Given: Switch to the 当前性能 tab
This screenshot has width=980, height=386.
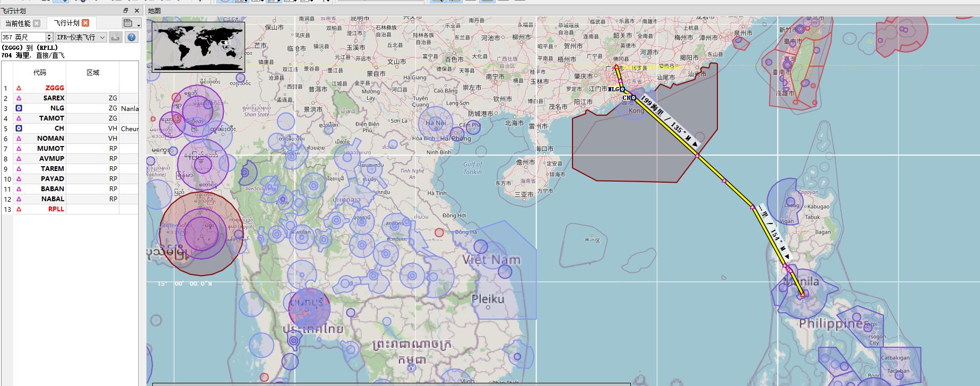Looking at the screenshot, I should [x=18, y=23].
